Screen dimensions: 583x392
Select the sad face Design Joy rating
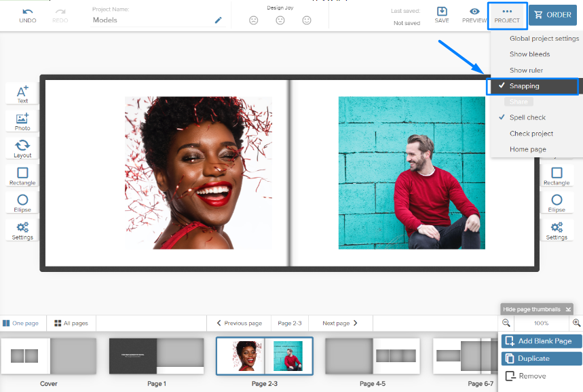tap(254, 20)
